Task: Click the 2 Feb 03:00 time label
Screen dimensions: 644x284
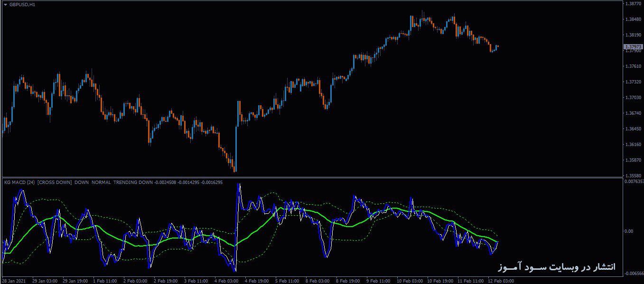Action: tap(136, 281)
